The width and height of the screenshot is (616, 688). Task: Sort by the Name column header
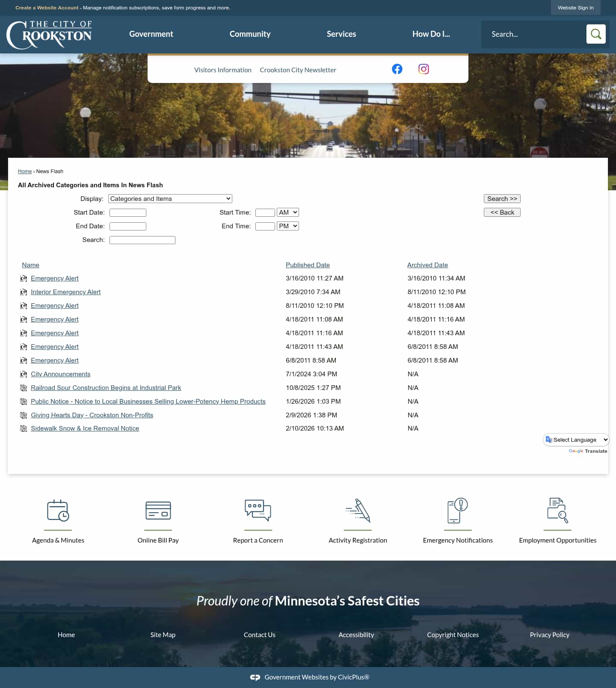pos(31,265)
